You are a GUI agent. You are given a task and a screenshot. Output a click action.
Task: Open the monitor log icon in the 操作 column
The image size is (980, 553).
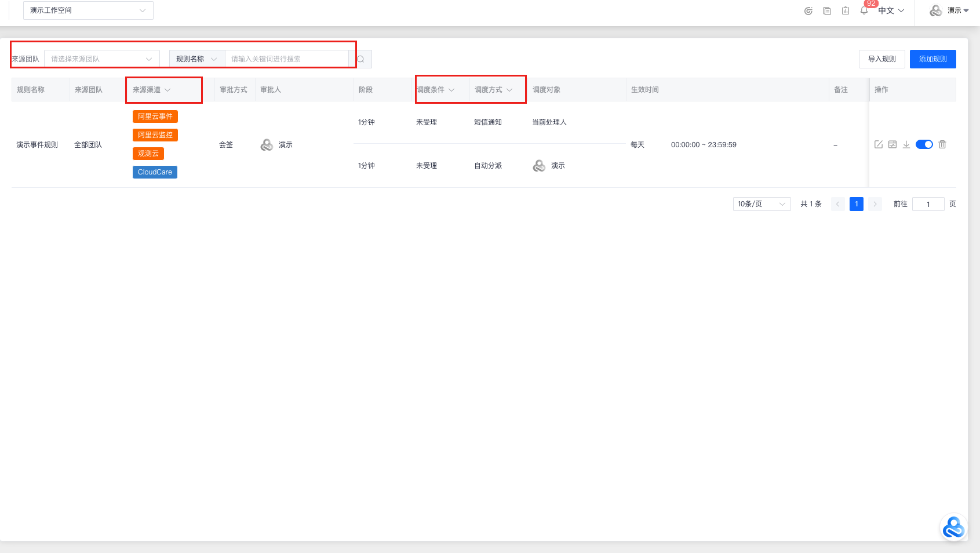[x=892, y=144]
